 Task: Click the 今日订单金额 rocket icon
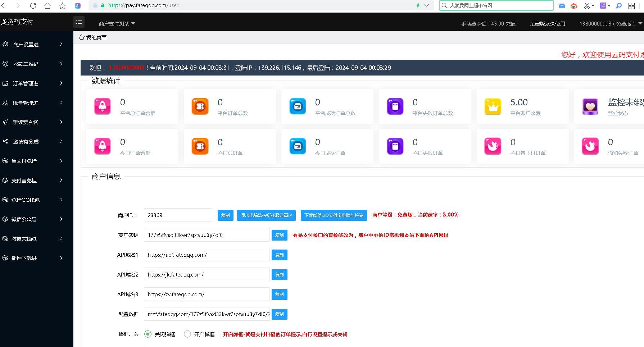pos(103,146)
